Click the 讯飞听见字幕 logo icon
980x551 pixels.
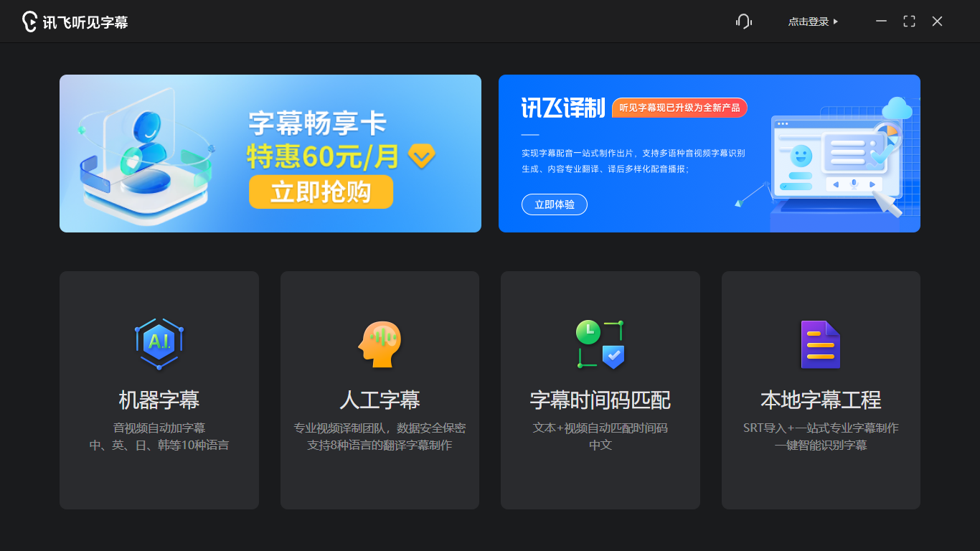pos(29,22)
